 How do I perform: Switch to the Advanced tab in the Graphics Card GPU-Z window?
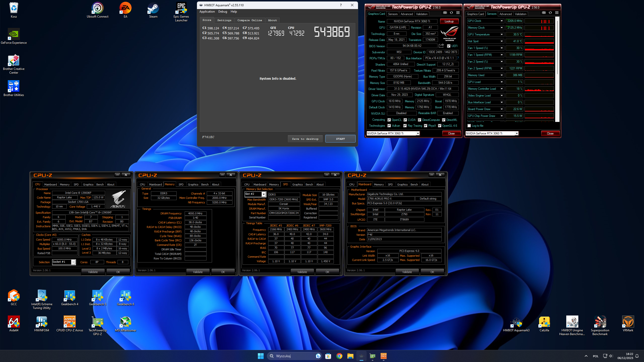click(407, 14)
